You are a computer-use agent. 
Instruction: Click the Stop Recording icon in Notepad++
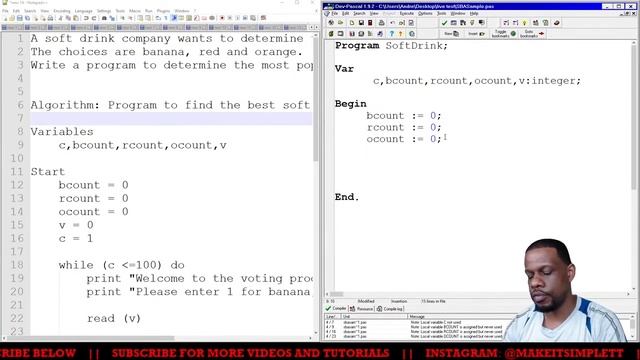click(x=229, y=18)
